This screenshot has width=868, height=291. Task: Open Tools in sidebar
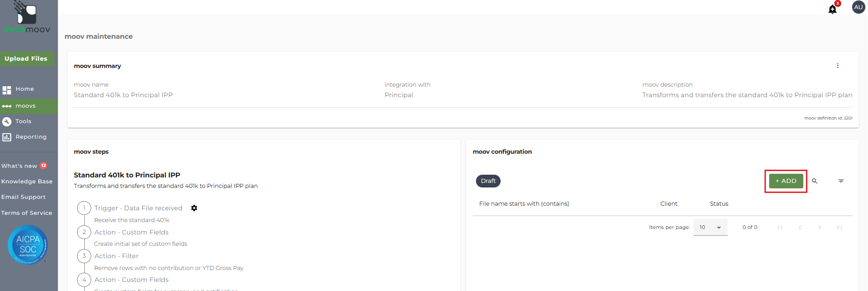(x=23, y=121)
